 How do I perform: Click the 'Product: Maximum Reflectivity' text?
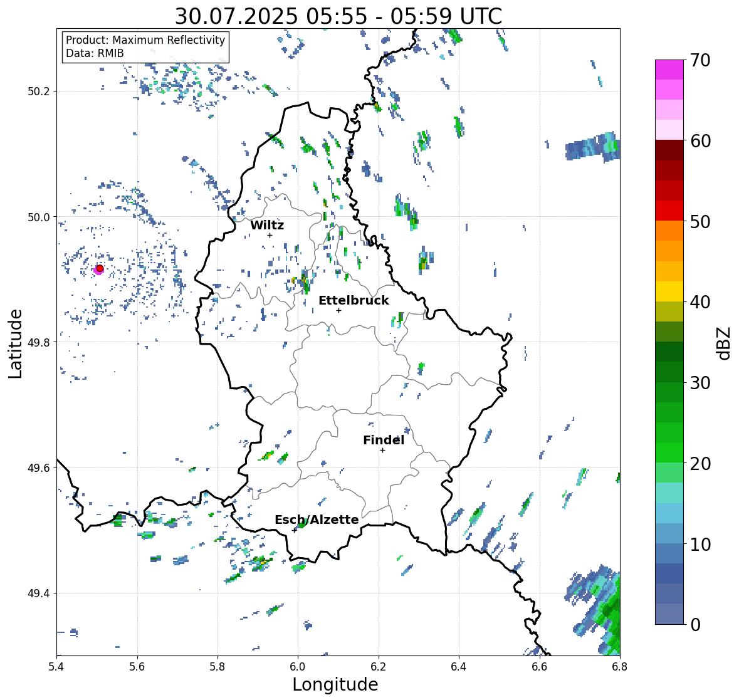(145, 40)
